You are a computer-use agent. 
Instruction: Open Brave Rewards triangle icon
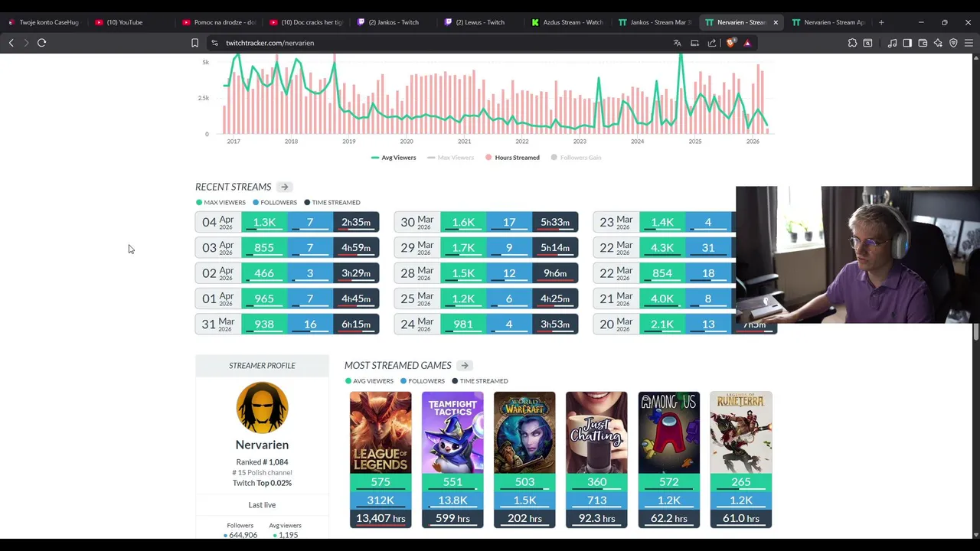[x=747, y=43]
